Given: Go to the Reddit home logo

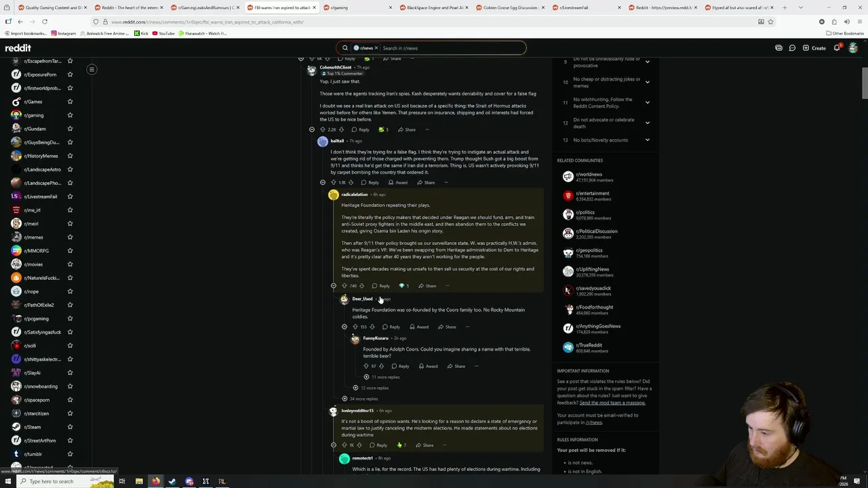Looking at the screenshot, I should point(18,48).
